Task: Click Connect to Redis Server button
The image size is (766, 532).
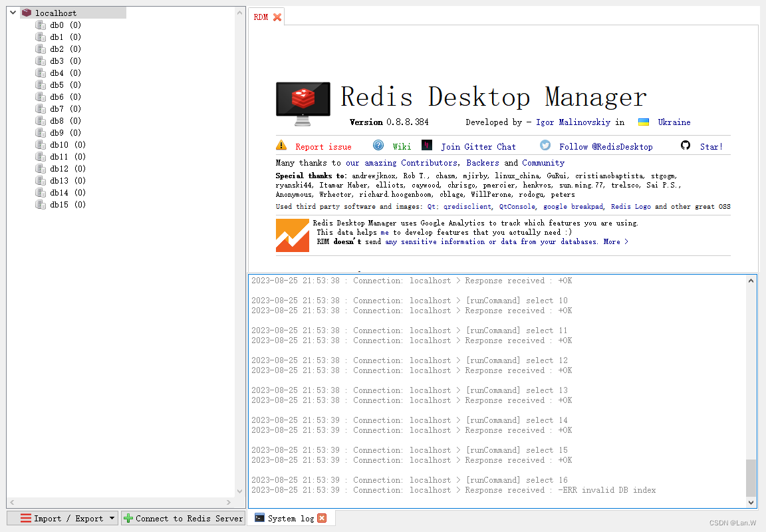Action: pos(184,518)
